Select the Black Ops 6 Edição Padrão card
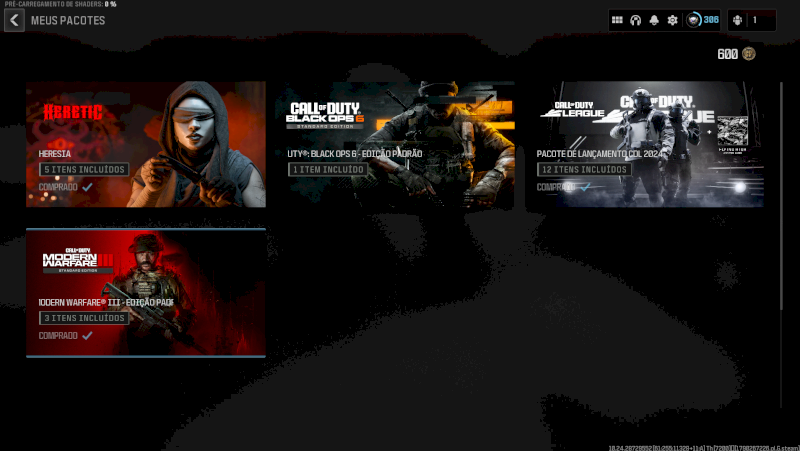800x451 pixels. coord(394,144)
